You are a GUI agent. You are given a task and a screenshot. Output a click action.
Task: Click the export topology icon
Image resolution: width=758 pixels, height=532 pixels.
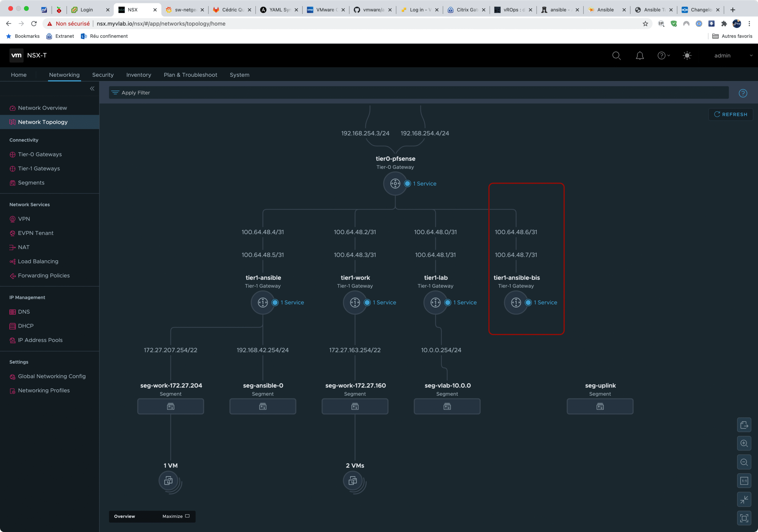(744, 425)
